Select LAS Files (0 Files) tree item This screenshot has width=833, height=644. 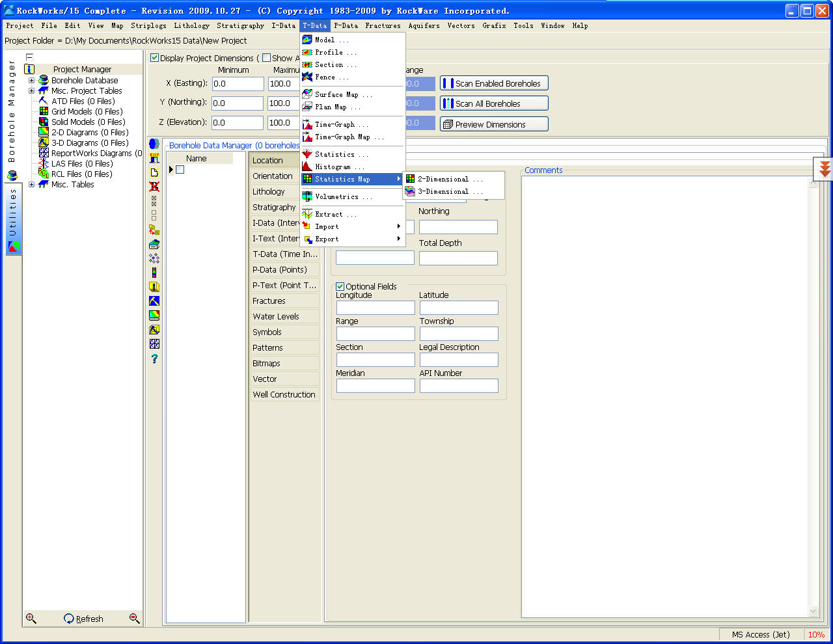82,164
